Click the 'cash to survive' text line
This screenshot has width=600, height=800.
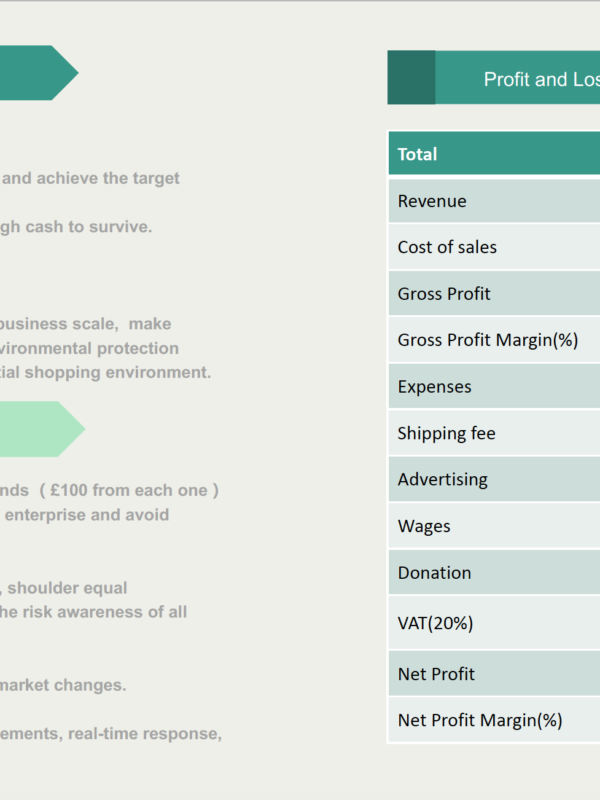(76, 227)
